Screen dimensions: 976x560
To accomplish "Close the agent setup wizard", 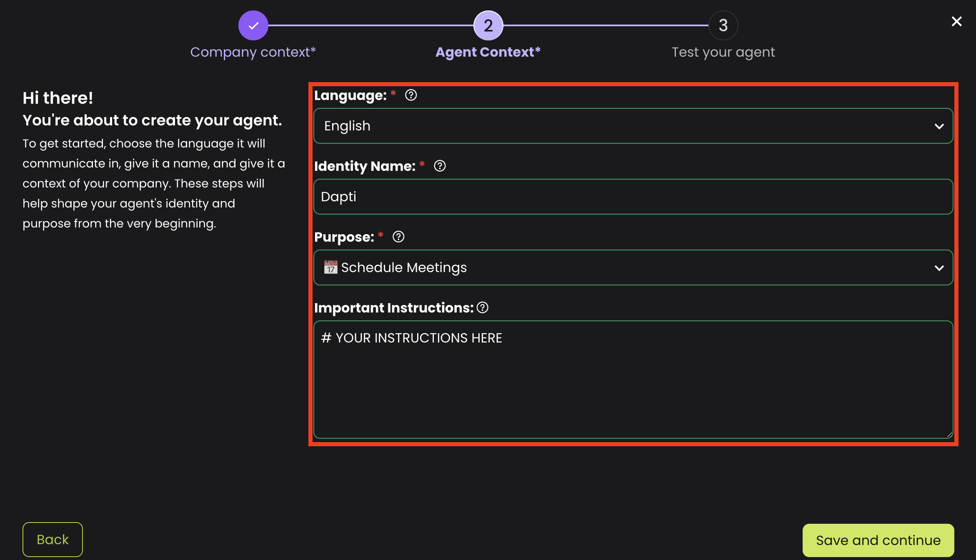I will coord(956,22).
